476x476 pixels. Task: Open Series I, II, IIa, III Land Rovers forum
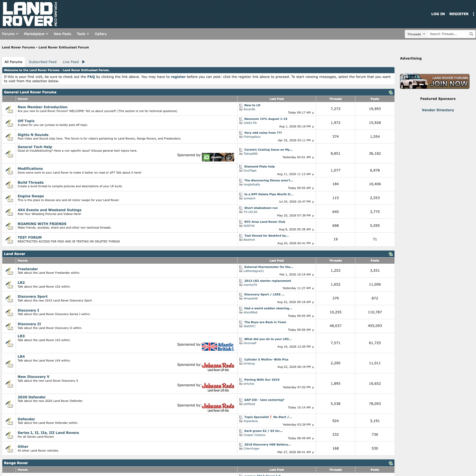(x=48, y=433)
